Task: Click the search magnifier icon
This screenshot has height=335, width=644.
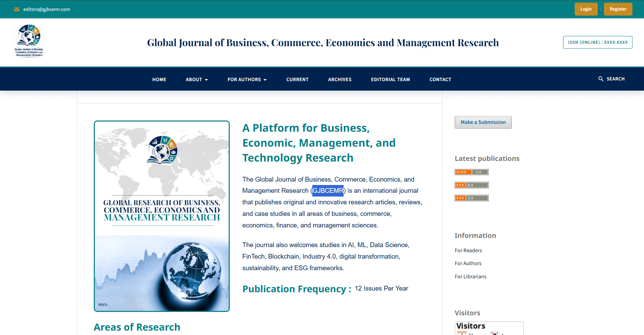Action: click(x=601, y=79)
